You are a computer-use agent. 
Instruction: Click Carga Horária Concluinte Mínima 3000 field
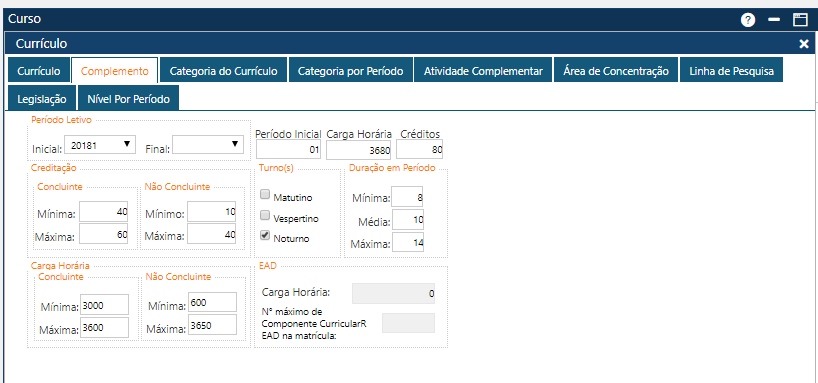(x=104, y=305)
